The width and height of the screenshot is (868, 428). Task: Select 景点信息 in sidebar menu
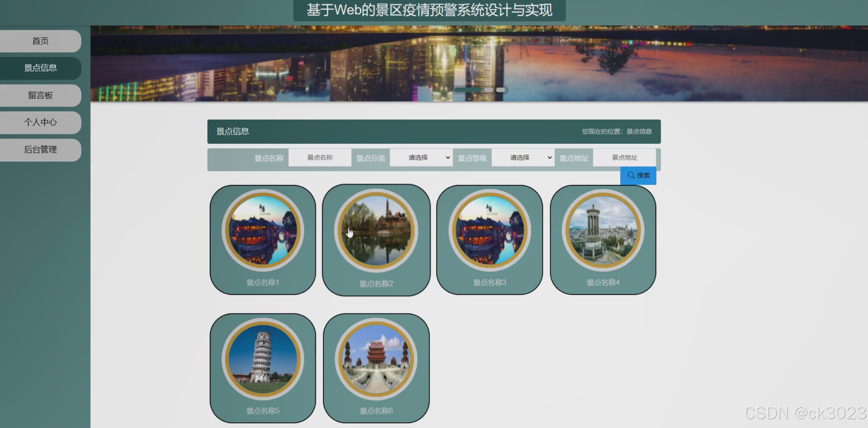click(40, 68)
